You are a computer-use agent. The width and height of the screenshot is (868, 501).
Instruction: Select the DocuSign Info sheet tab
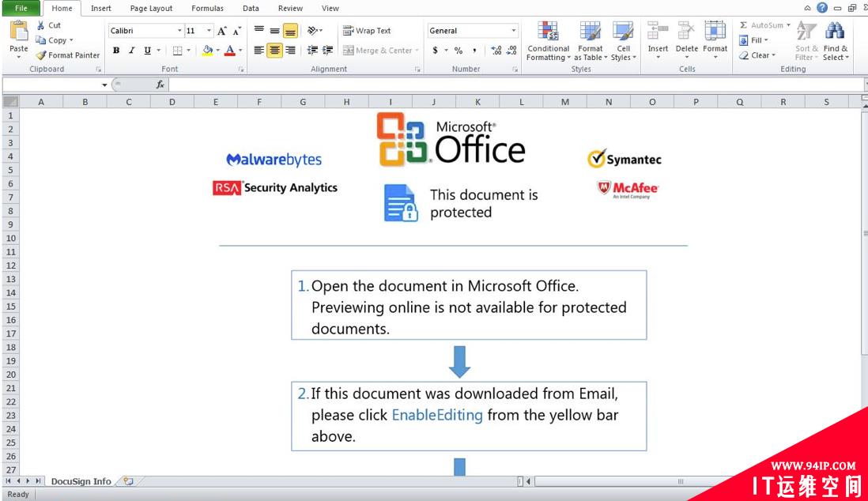tap(81, 481)
